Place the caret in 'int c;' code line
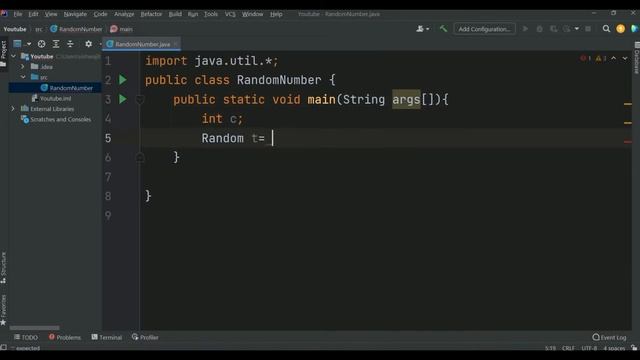 [x=222, y=119]
